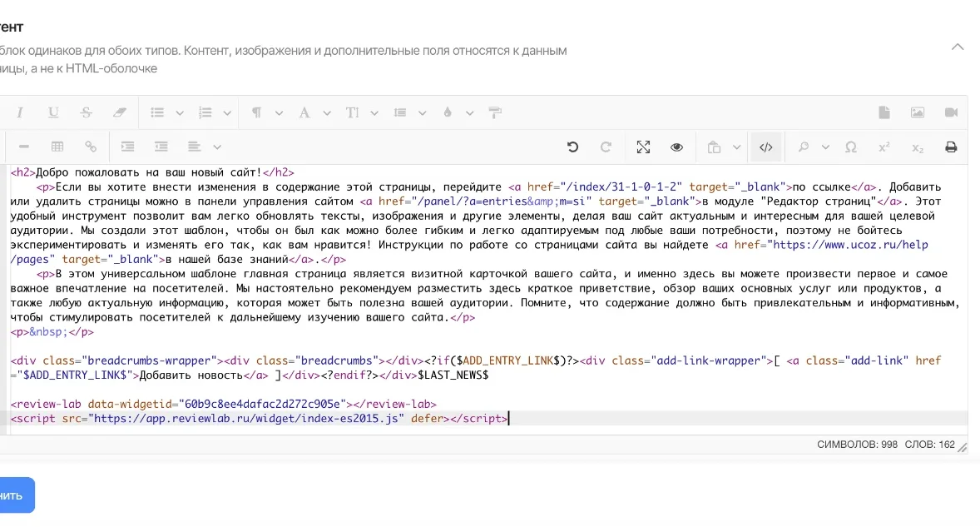Toggle the eye preview button
Screen dimensions: 980x527
pos(676,147)
